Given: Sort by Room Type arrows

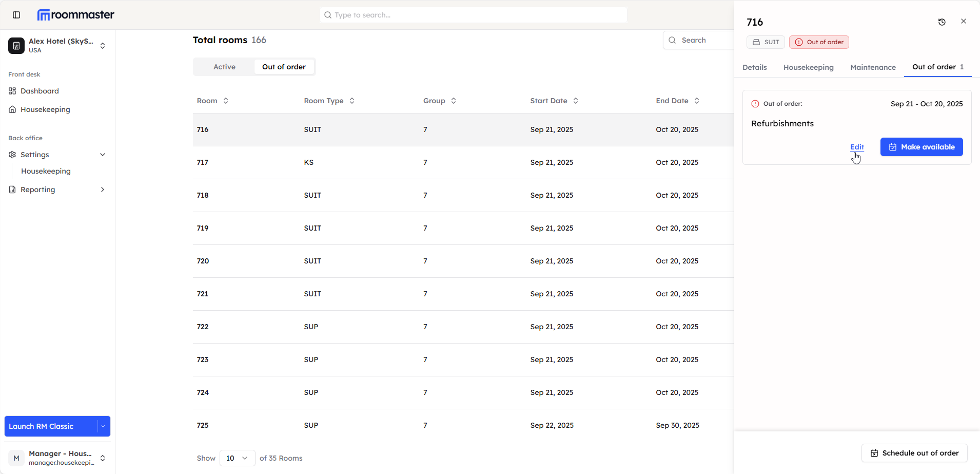Looking at the screenshot, I should point(352,101).
